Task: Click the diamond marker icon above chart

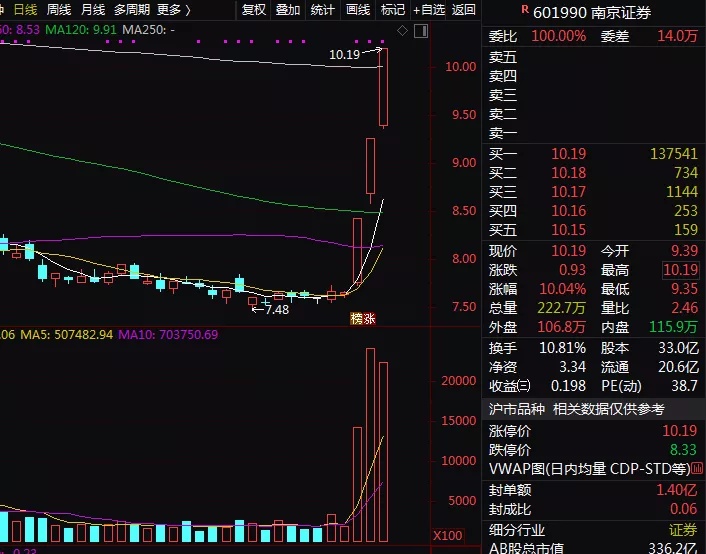Action: click(x=403, y=31)
